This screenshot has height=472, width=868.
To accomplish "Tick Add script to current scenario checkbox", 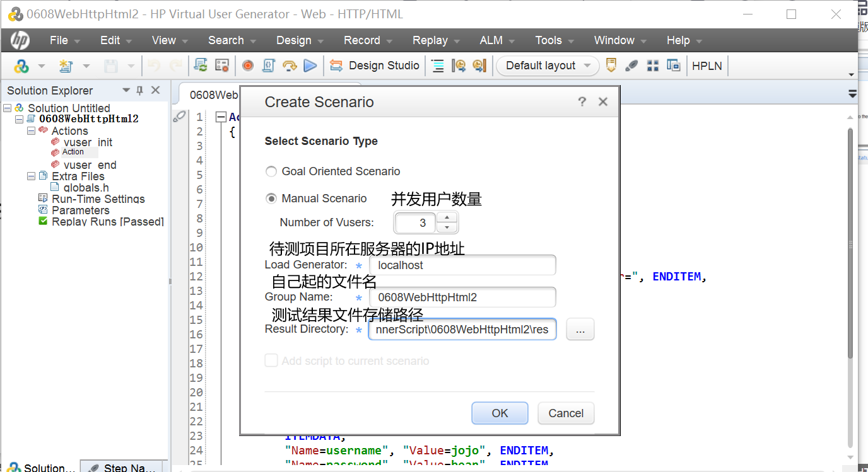I will pos(271,360).
